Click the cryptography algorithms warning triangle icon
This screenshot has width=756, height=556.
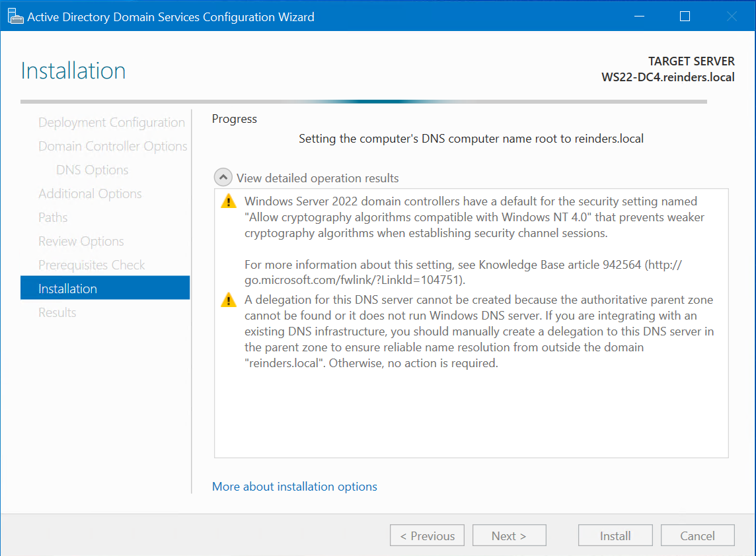click(228, 201)
